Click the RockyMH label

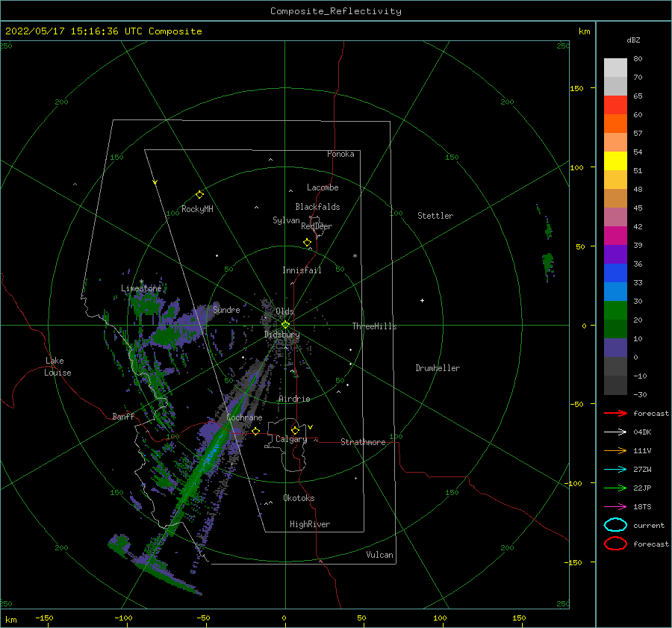[197, 209]
